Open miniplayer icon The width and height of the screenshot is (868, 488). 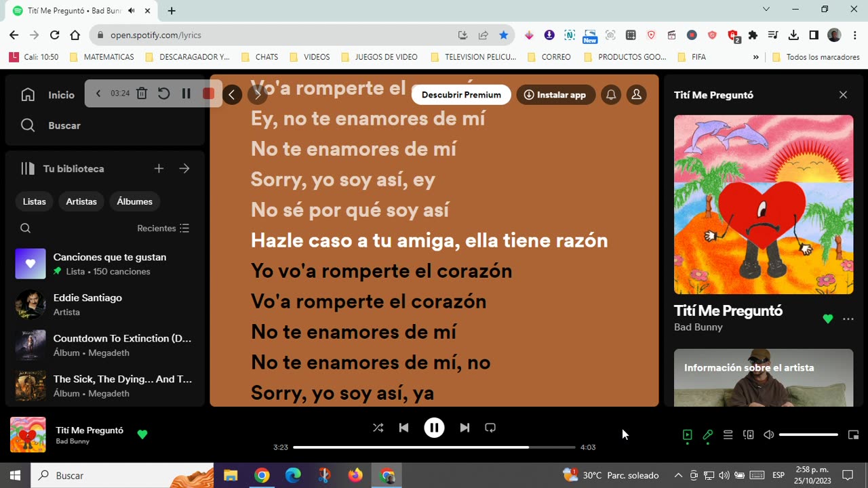[x=854, y=435]
